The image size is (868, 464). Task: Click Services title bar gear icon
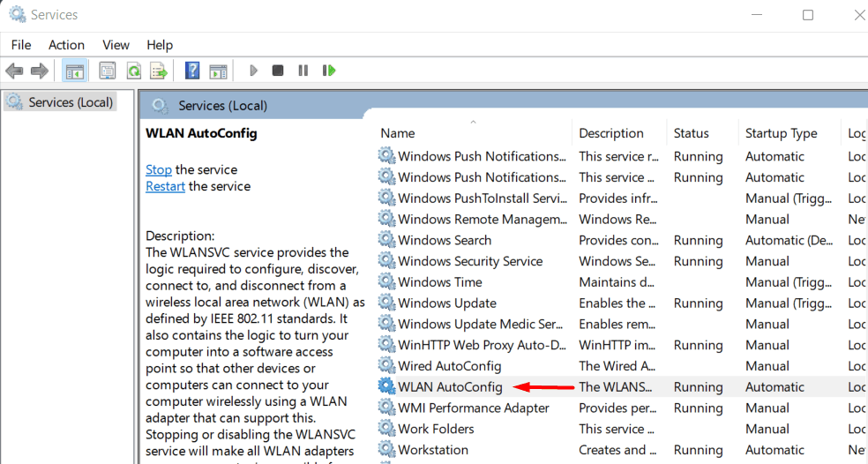[17, 14]
